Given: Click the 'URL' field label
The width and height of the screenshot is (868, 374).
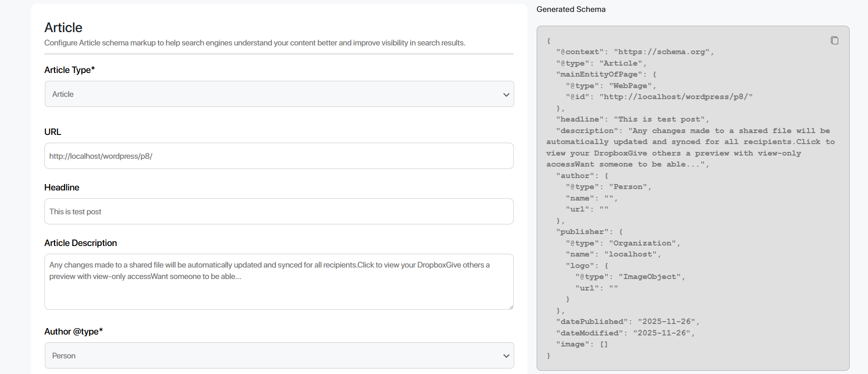Looking at the screenshot, I should pyautogui.click(x=53, y=132).
